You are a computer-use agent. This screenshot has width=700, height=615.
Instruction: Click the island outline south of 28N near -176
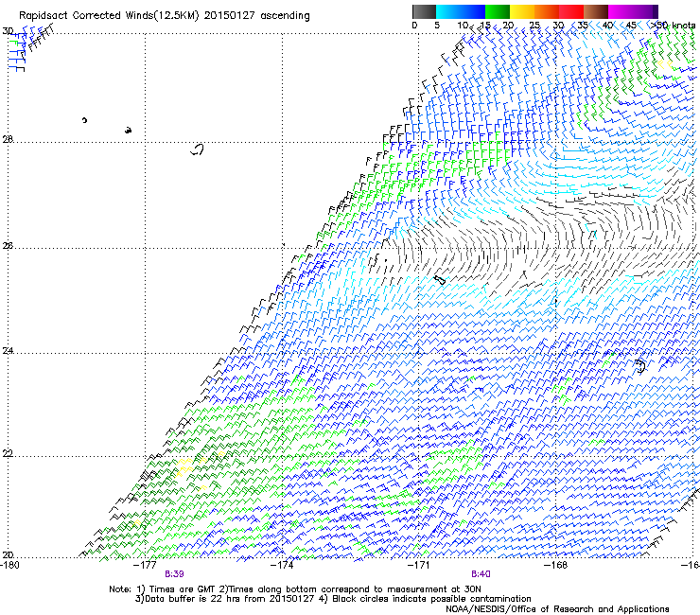(x=197, y=149)
